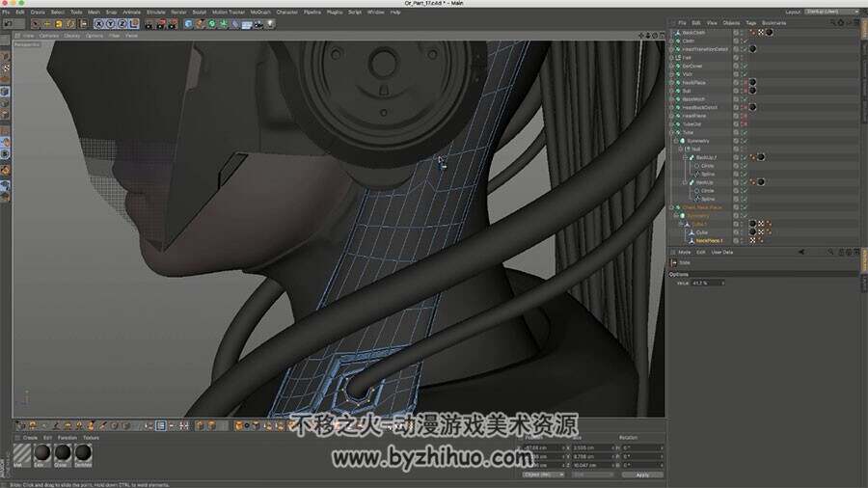Collapse the Null object tree
The image size is (868, 488).
[681, 149]
